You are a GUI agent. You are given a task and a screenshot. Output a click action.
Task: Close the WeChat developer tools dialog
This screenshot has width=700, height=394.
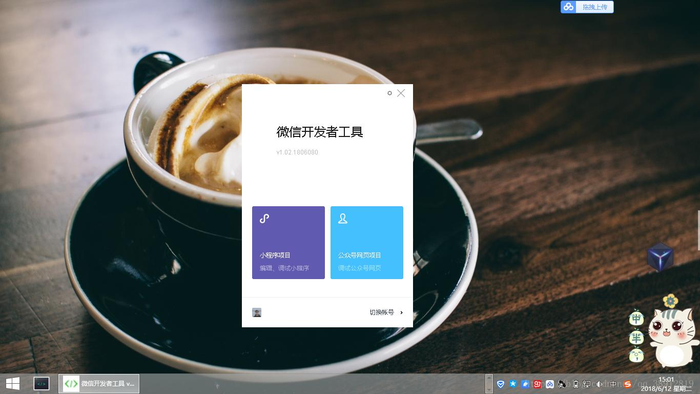pyautogui.click(x=401, y=93)
